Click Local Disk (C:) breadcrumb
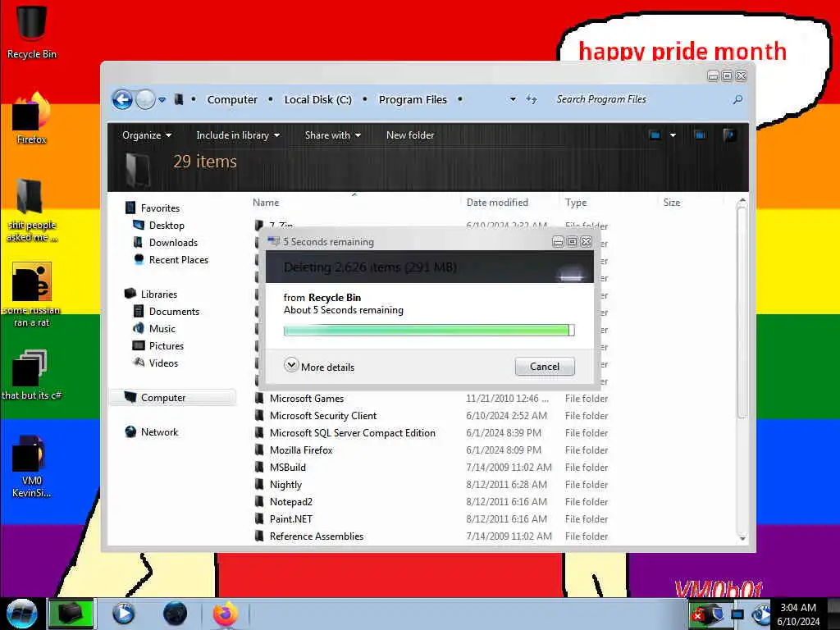The width and height of the screenshot is (840, 630). tap(317, 99)
